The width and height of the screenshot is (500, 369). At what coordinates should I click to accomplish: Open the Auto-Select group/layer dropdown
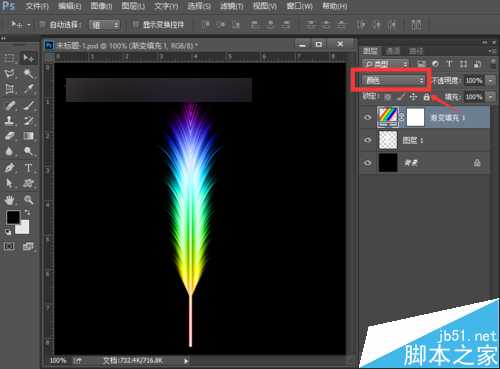pyautogui.click(x=105, y=25)
